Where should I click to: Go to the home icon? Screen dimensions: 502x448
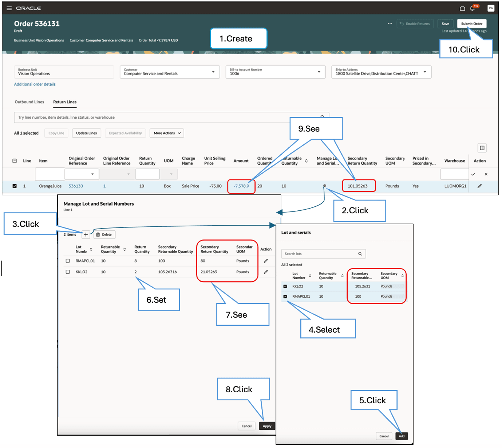pos(462,8)
